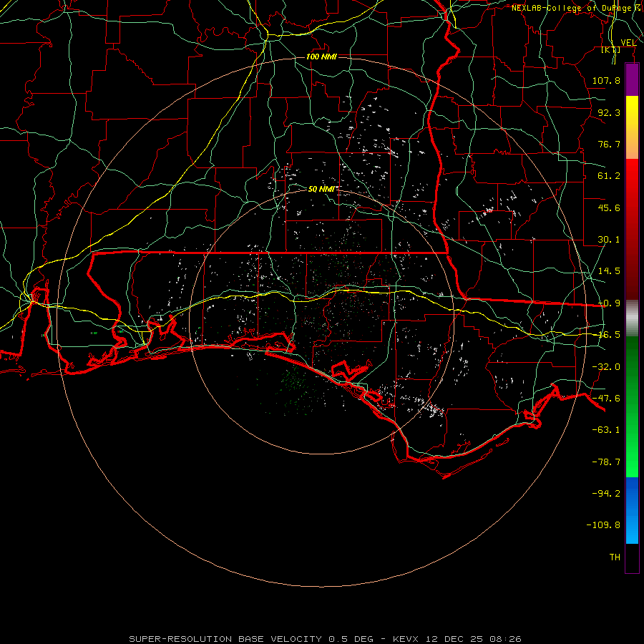Click the 45.6 value on the velocity scale
Screen dimensions: 644x644
(x=609, y=208)
